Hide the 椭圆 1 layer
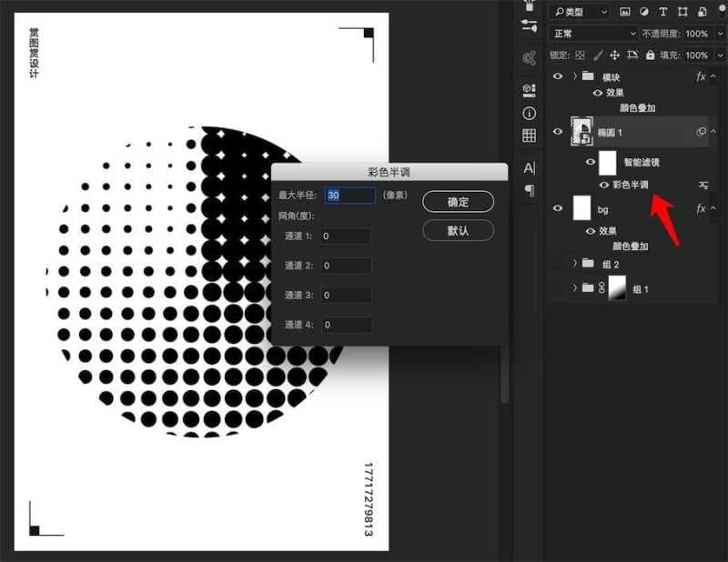Screen dimensions: 728x562 click(558, 132)
